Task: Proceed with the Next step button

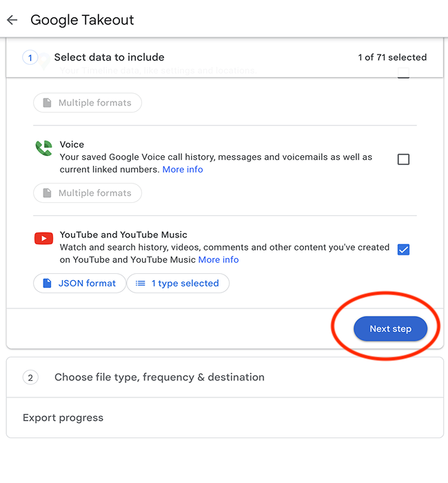Action: pos(390,329)
